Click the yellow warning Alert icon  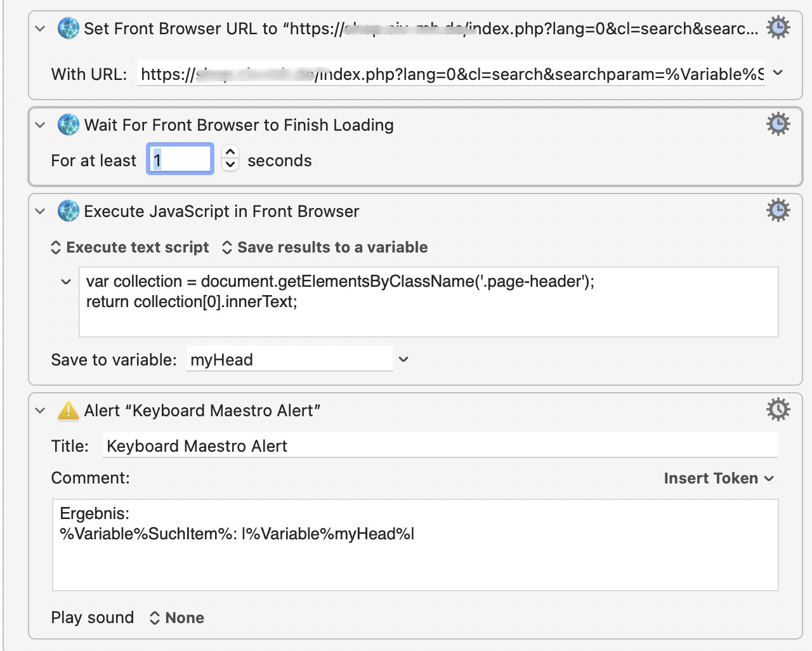point(69,411)
